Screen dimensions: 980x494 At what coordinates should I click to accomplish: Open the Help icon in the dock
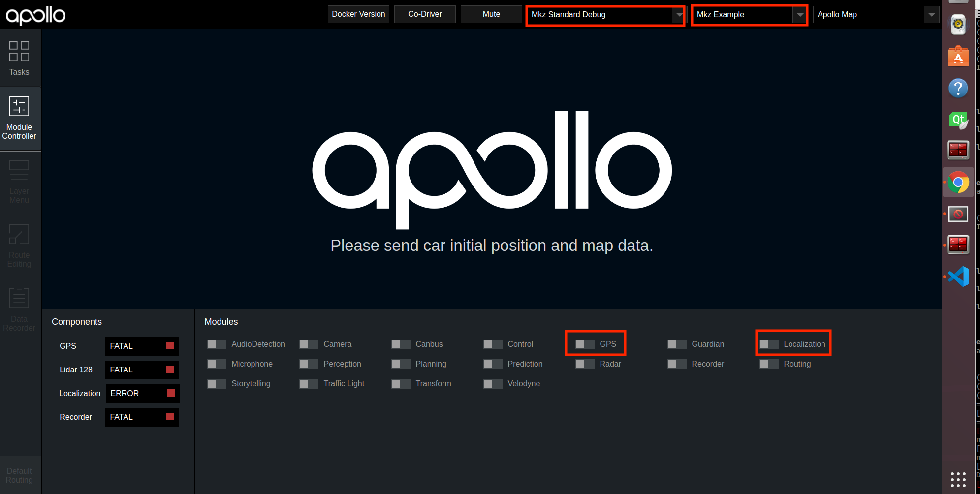click(958, 89)
